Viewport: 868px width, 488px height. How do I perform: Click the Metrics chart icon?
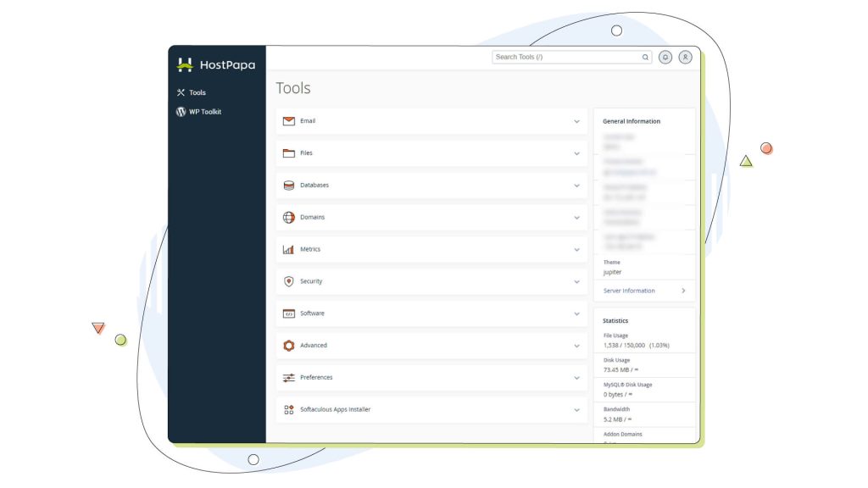point(288,250)
